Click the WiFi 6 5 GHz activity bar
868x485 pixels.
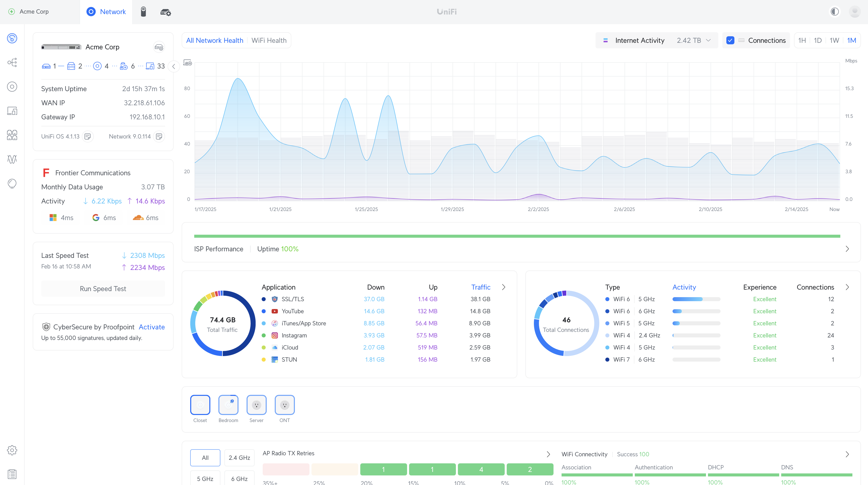click(x=696, y=299)
